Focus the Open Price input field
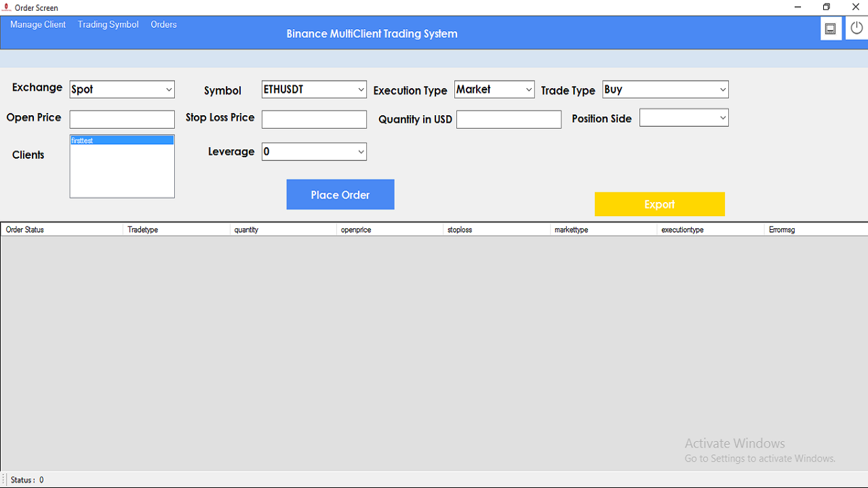 122,119
